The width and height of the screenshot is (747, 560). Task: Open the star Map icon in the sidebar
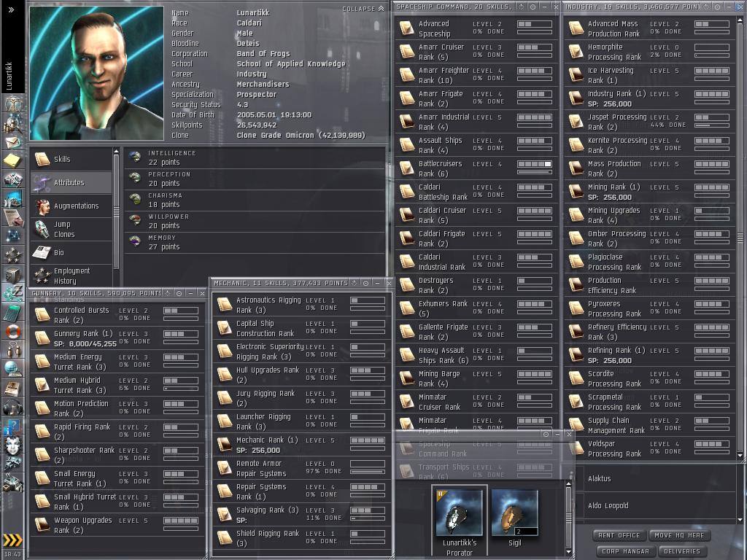[12, 236]
